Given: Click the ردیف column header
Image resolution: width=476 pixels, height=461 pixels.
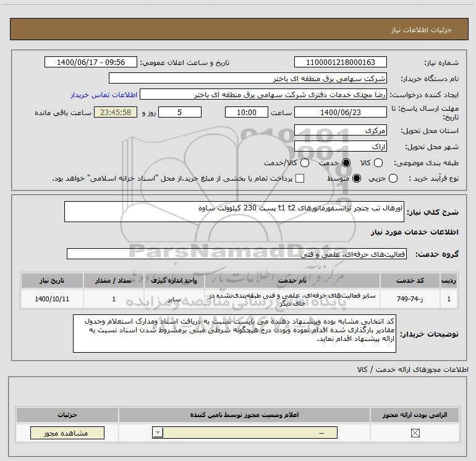Looking at the screenshot, I should click(x=449, y=280).
